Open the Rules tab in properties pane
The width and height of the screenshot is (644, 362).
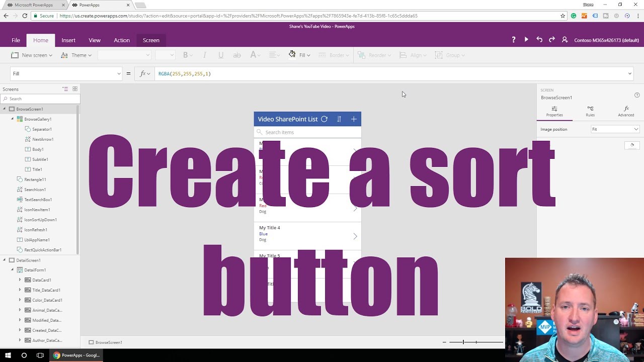coord(590,111)
